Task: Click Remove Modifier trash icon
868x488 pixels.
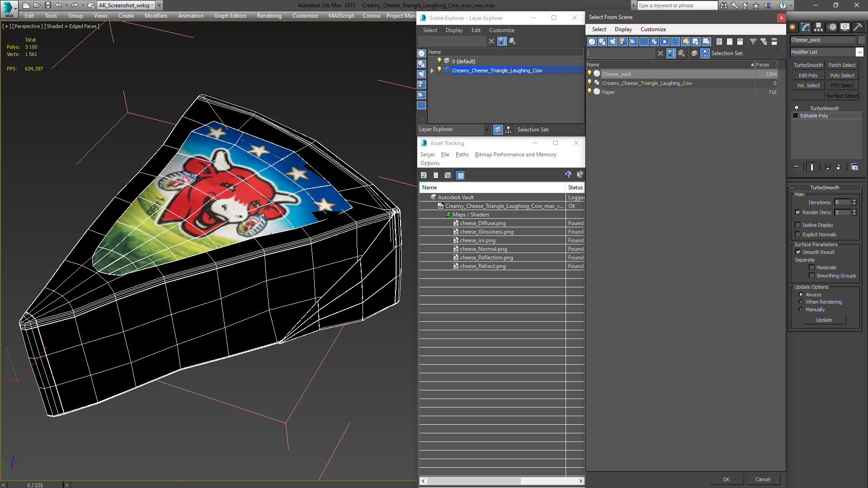Action: [839, 167]
